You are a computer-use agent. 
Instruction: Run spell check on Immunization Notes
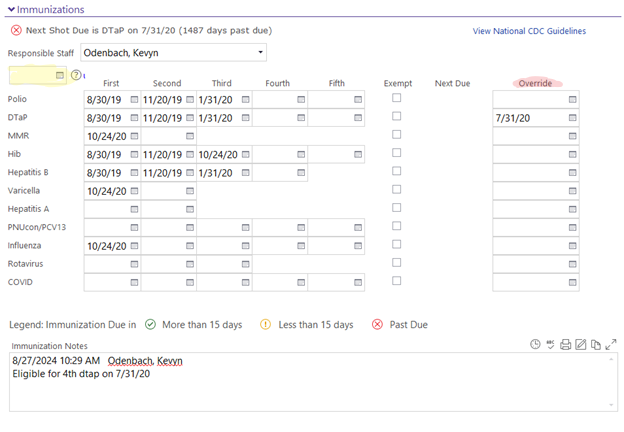point(550,344)
